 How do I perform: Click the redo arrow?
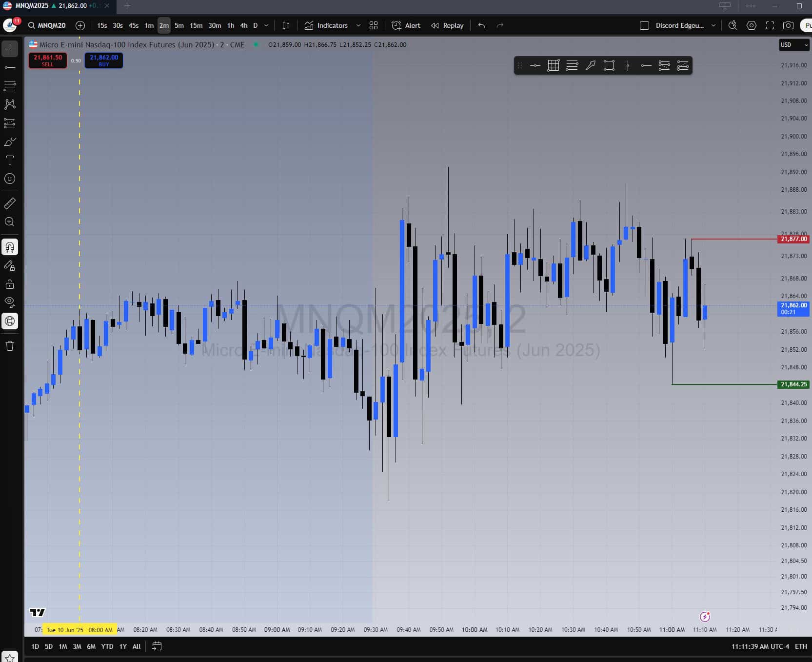click(x=500, y=25)
